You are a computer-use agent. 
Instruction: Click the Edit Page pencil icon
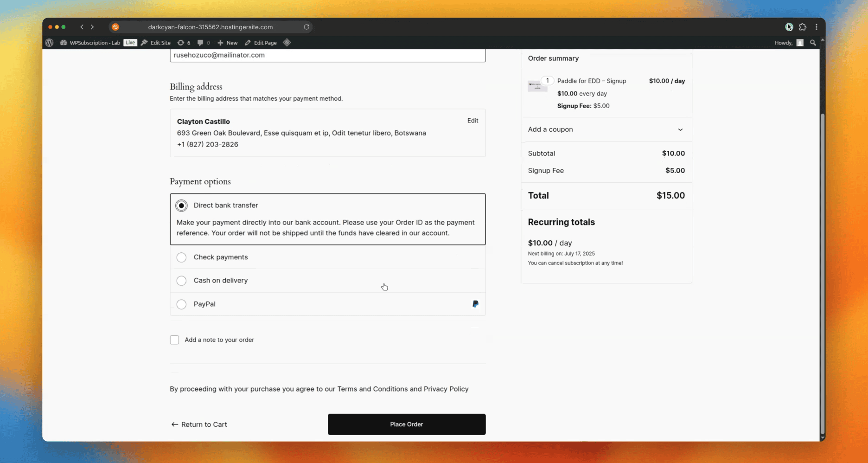248,43
